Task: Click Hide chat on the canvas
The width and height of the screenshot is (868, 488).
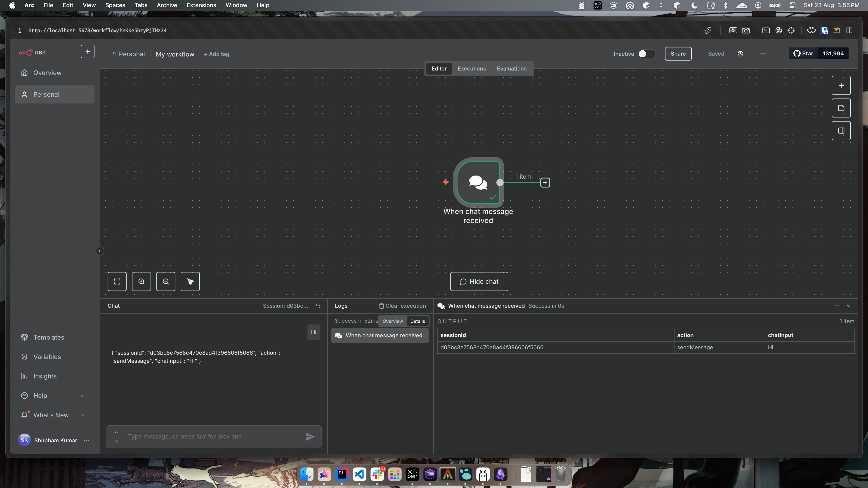Action: tap(479, 282)
